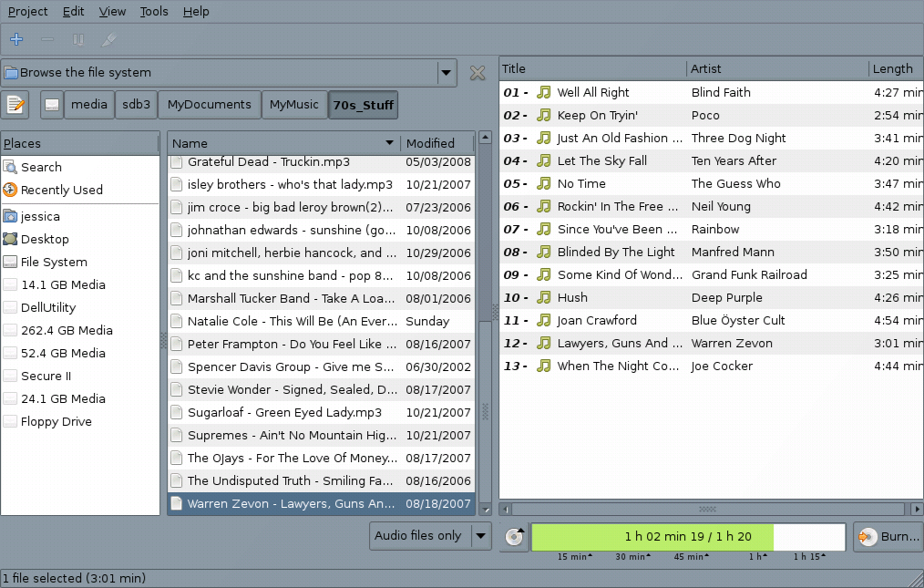This screenshot has height=588, width=924.
Task: Open the Project menu
Action: point(27,11)
